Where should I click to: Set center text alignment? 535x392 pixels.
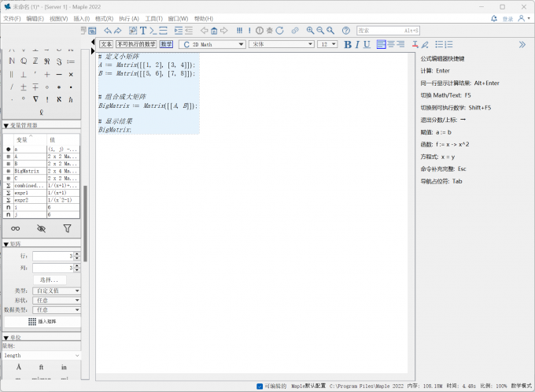391,44
